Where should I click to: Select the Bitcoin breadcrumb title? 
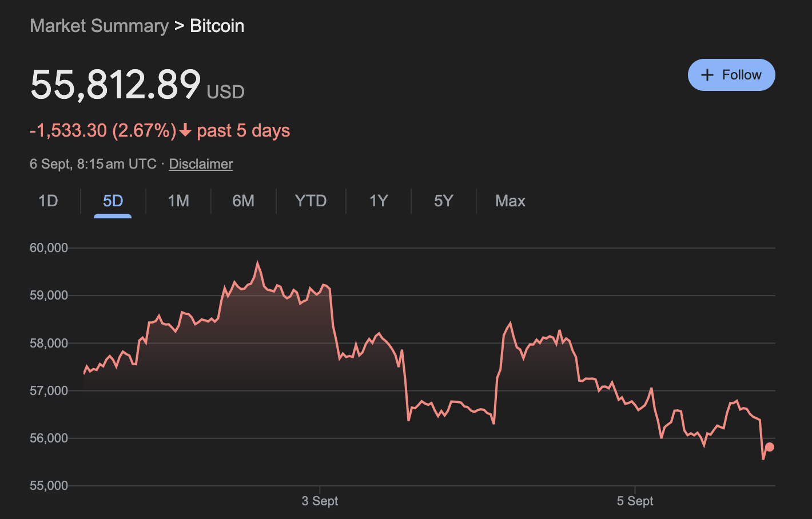click(x=217, y=26)
